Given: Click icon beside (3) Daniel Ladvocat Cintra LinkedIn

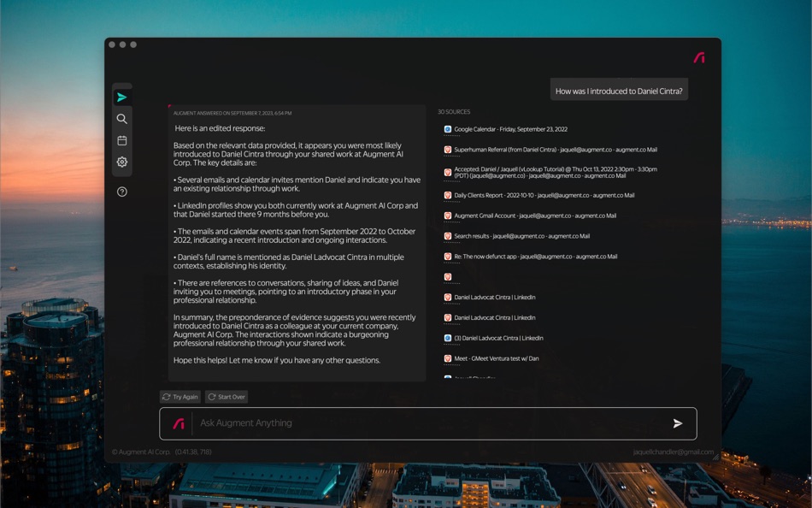Looking at the screenshot, I should click(448, 338).
